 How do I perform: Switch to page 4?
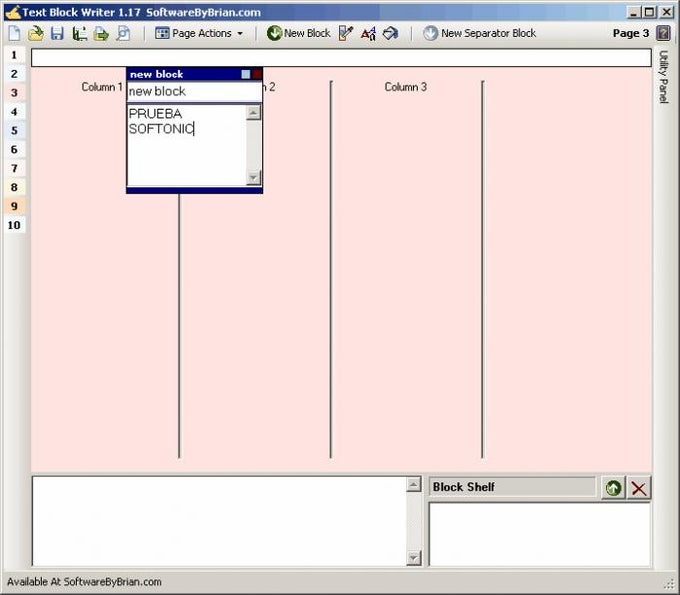[14, 112]
